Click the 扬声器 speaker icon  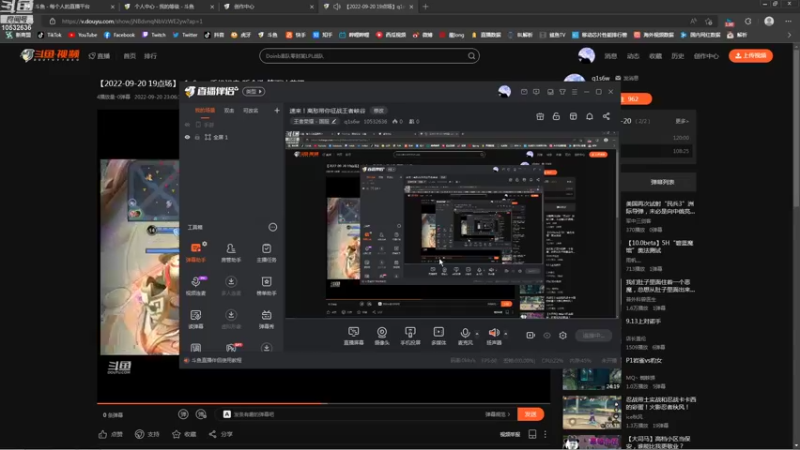coord(493,333)
